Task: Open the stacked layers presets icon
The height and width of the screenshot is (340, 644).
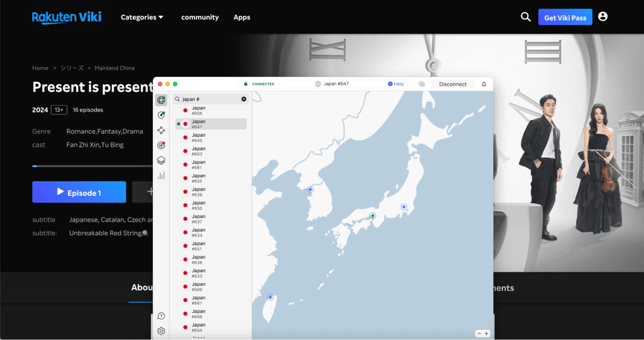Action: pyautogui.click(x=161, y=160)
